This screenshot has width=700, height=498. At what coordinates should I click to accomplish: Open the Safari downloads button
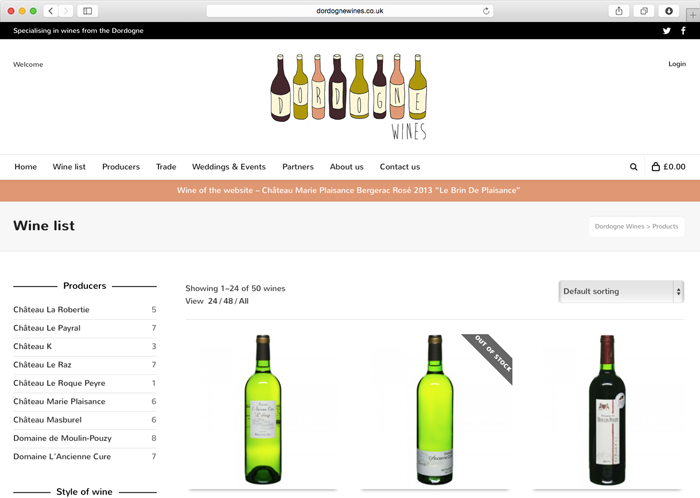coord(669,11)
